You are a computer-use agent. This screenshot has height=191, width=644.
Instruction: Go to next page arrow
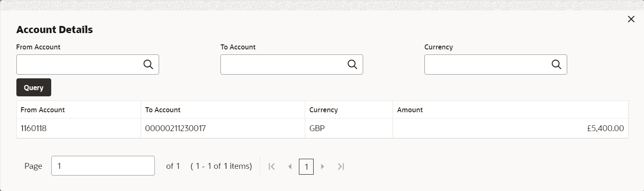[x=322, y=167]
